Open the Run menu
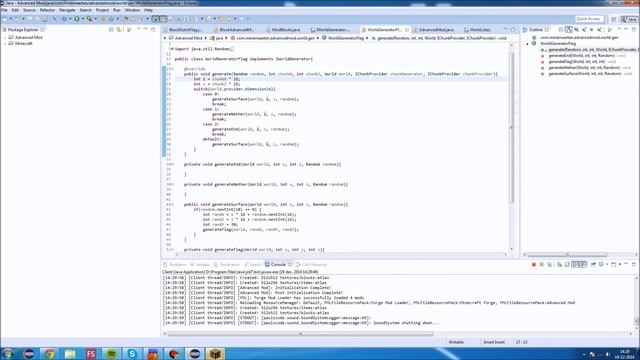This screenshot has width=640, height=360. click(x=117, y=10)
